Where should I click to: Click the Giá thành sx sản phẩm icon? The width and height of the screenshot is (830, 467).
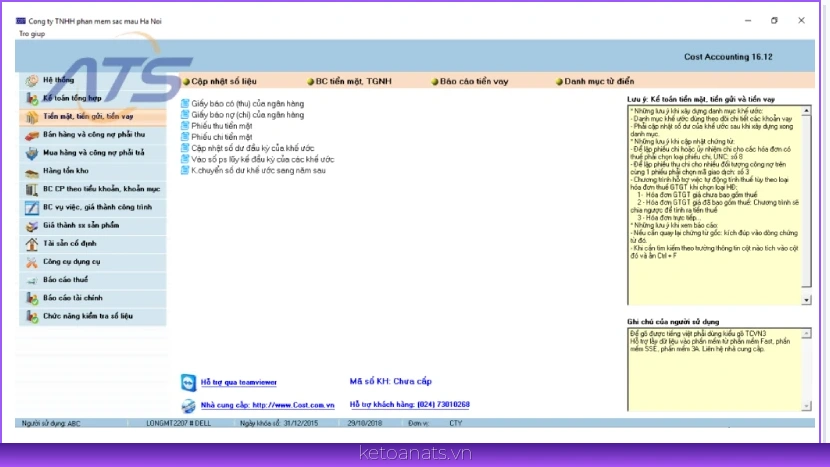(x=32, y=226)
